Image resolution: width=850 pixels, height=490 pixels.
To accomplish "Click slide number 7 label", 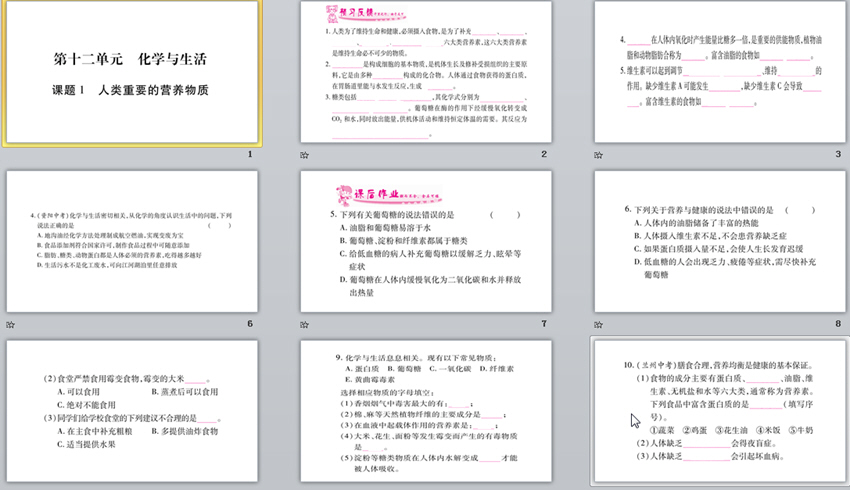I will [x=544, y=324].
